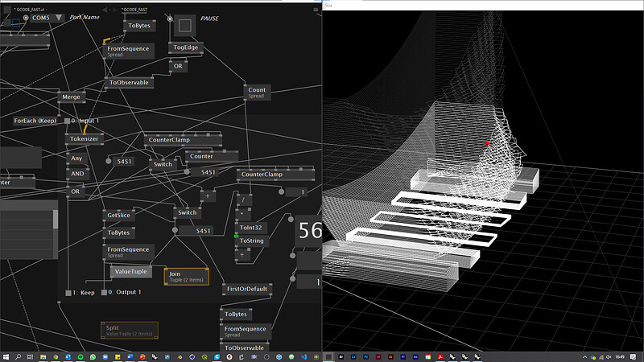
Task: Toggle the PAUSE square button
Action: [x=185, y=26]
